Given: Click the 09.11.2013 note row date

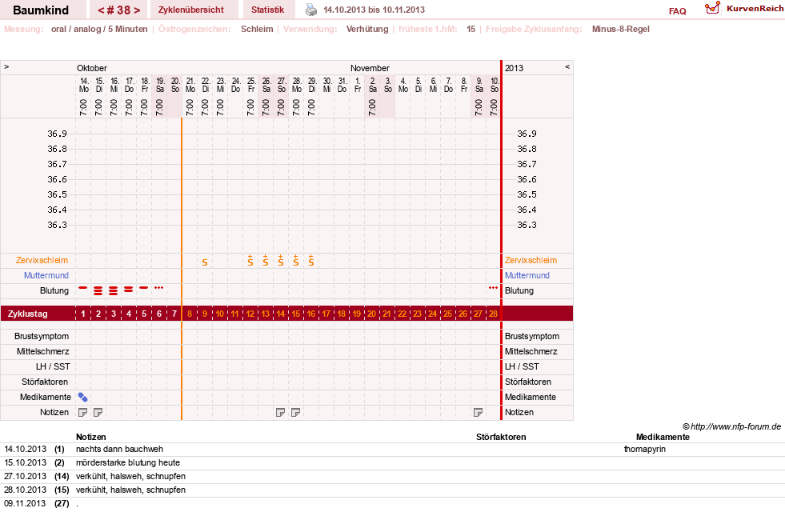Looking at the screenshot, I should tap(25, 503).
